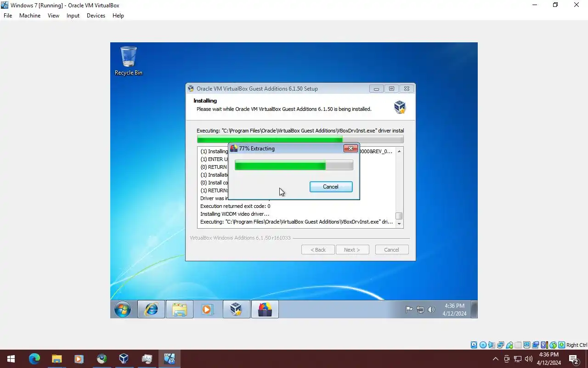588x368 pixels.
Task: Select 'Installing WDDM video driver…' log line
Action: click(235, 214)
